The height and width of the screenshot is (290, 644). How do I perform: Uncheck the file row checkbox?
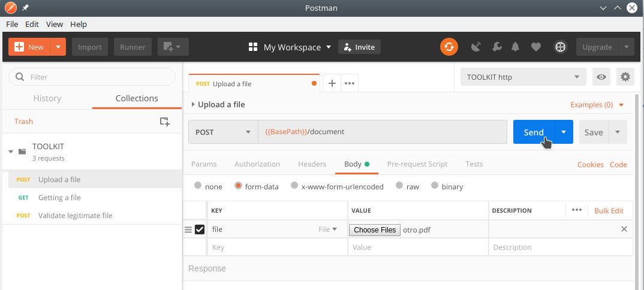[x=200, y=229]
